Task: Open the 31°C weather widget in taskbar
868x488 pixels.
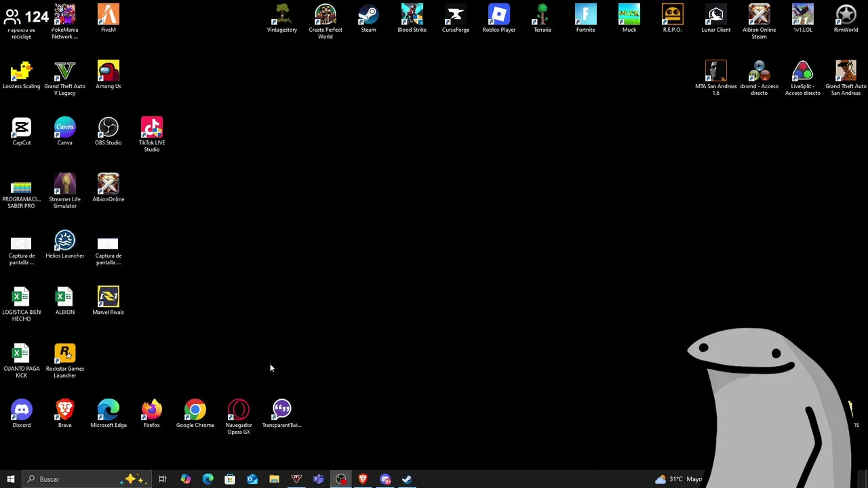Action: [x=678, y=479]
